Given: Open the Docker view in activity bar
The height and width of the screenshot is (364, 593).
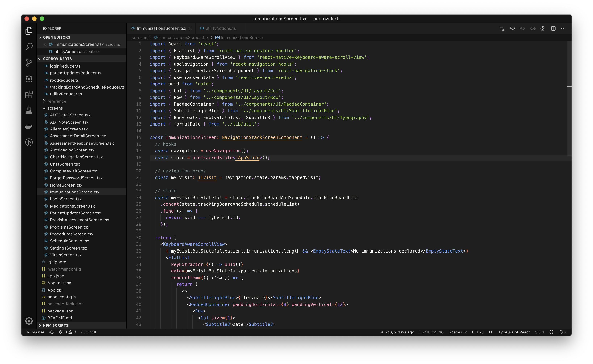Looking at the screenshot, I should (x=29, y=126).
